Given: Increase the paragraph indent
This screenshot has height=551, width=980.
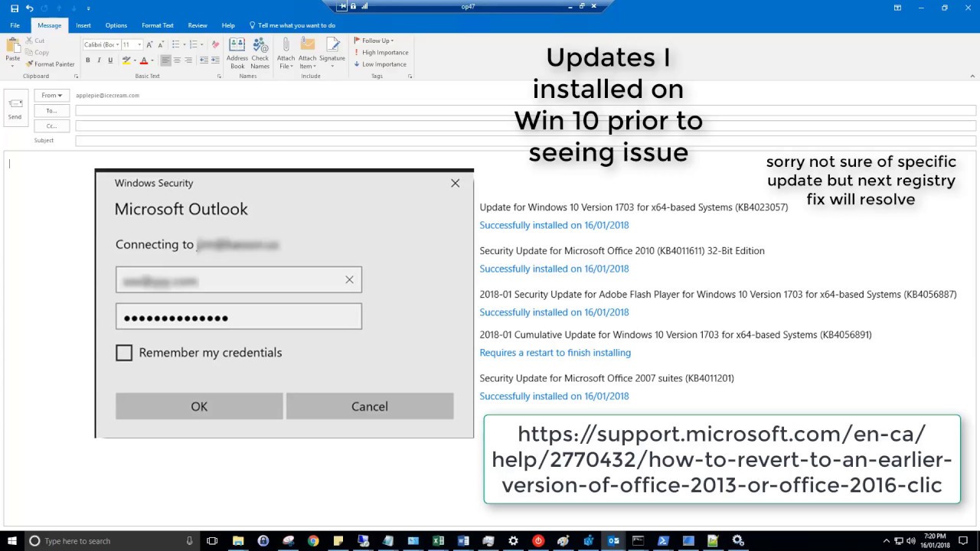Looking at the screenshot, I should click(215, 60).
